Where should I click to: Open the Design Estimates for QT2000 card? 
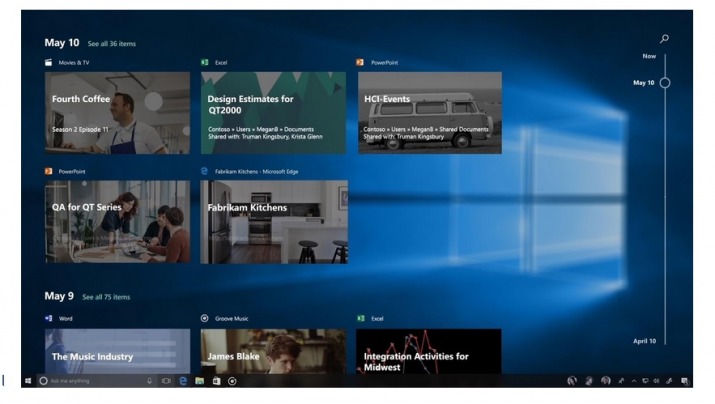coord(274,113)
